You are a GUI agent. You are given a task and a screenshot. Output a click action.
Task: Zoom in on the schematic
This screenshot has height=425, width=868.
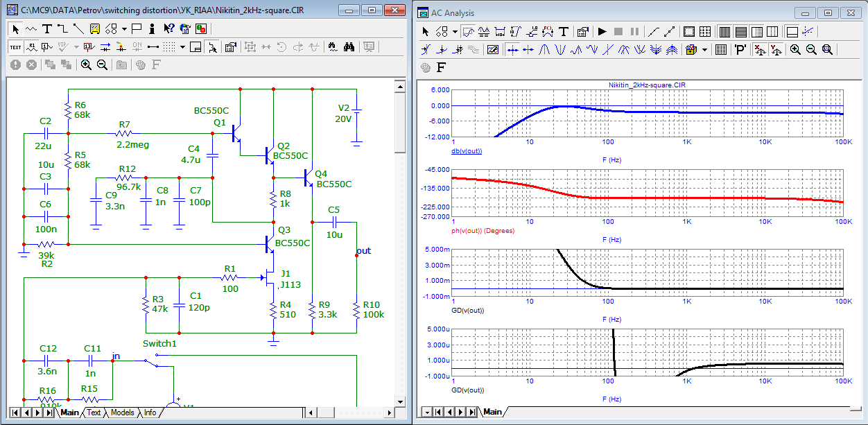[x=86, y=64]
